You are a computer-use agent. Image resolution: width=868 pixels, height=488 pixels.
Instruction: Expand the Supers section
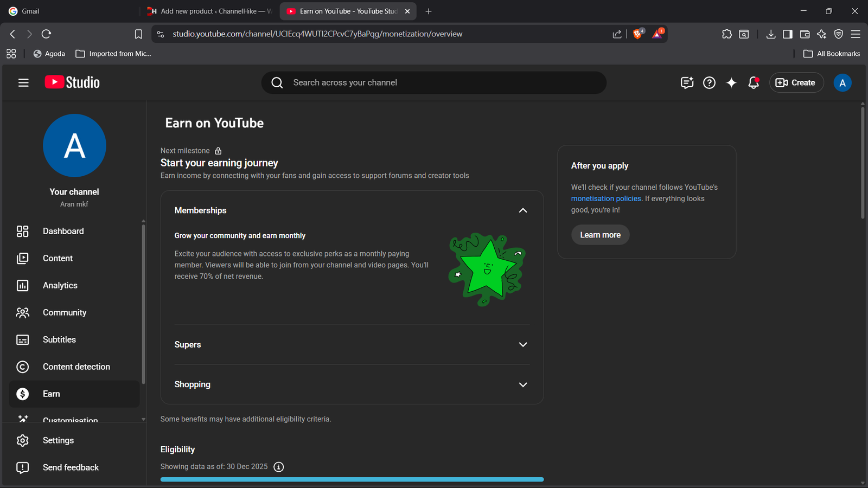(522, 344)
